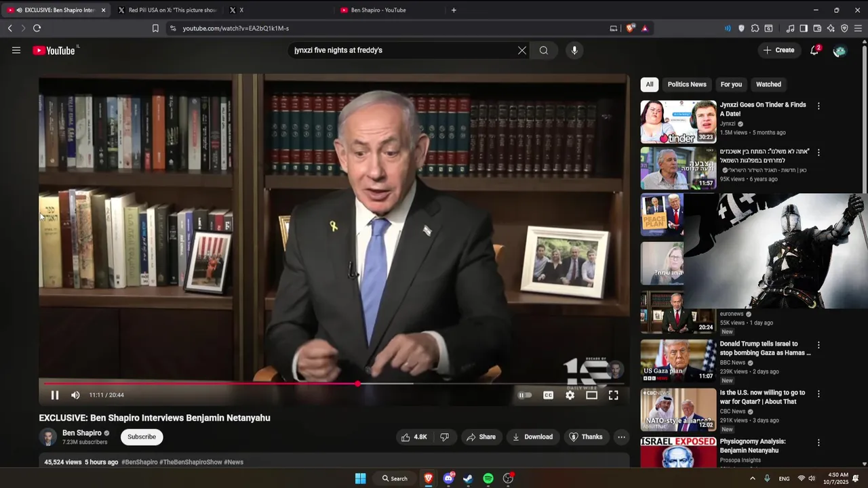Open the Ben Shapiro channel avatar

48,437
